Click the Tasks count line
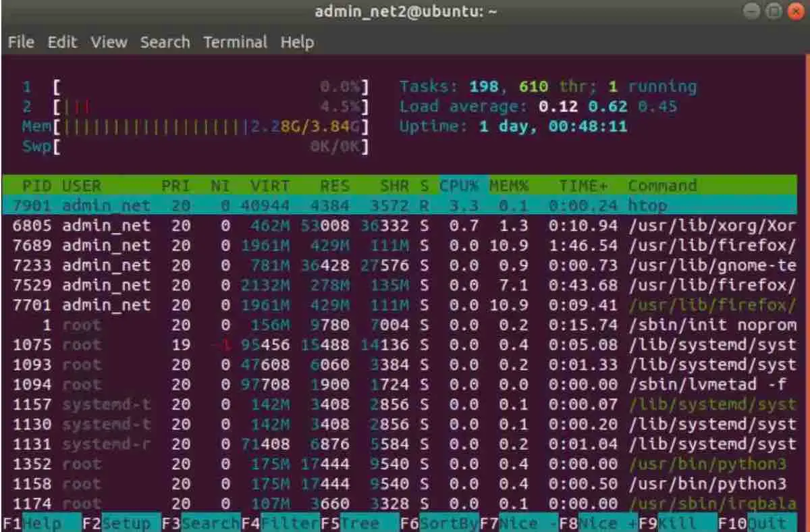810x532 pixels. [x=548, y=86]
